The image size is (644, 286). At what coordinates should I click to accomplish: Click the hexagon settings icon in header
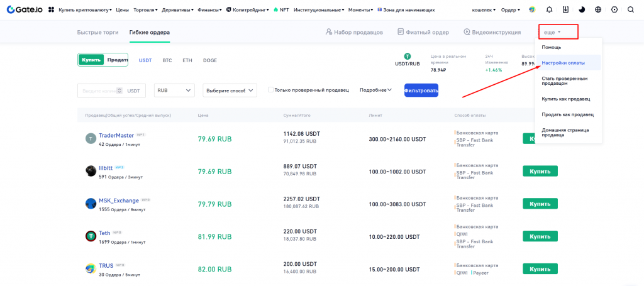click(x=614, y=10)
